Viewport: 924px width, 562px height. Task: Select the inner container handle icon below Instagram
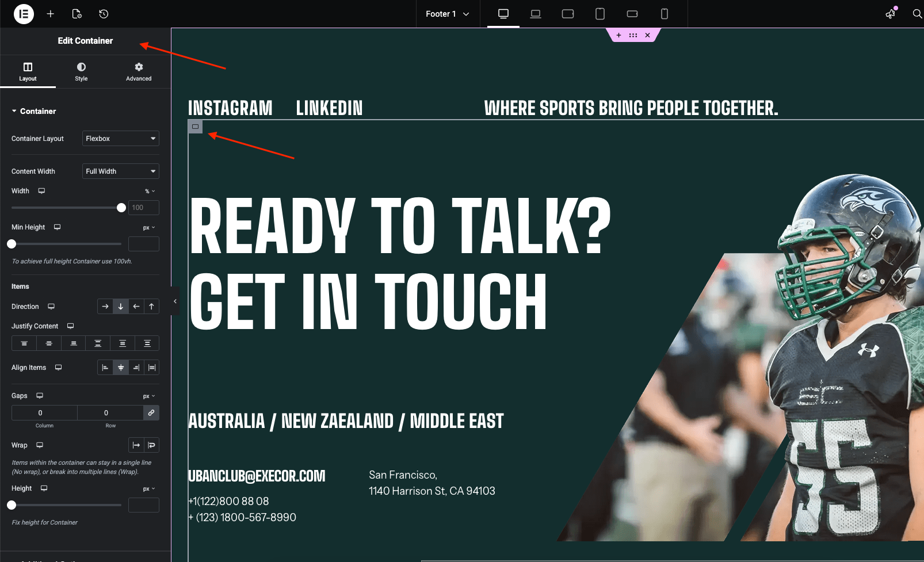click(196, 127)
